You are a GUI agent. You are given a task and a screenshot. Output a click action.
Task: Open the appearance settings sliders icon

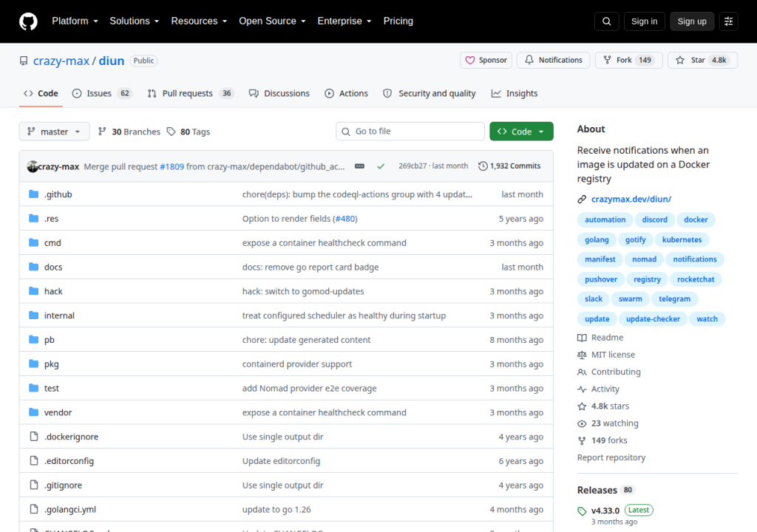click(x=728, y=21)
